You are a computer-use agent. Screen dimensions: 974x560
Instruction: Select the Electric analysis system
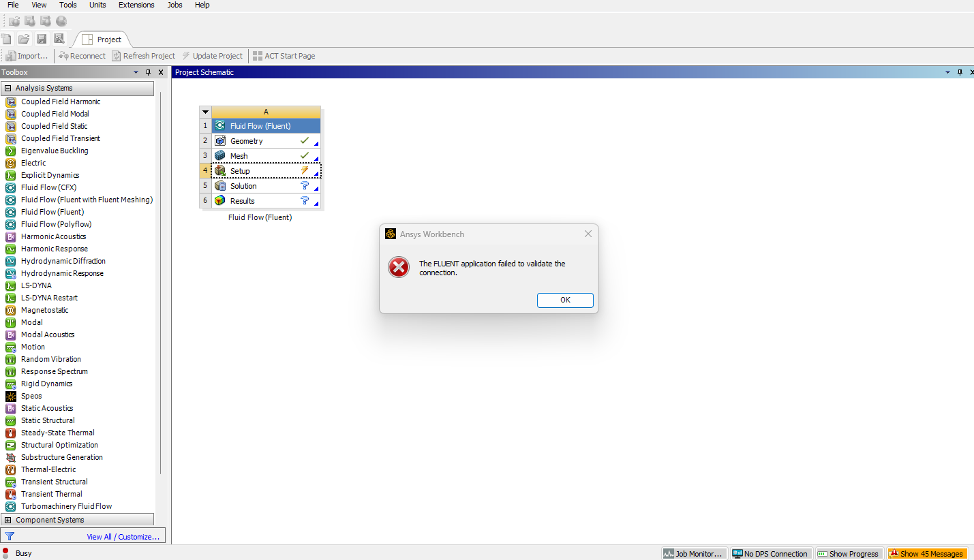pyautogui.click(x=33, y=163)
